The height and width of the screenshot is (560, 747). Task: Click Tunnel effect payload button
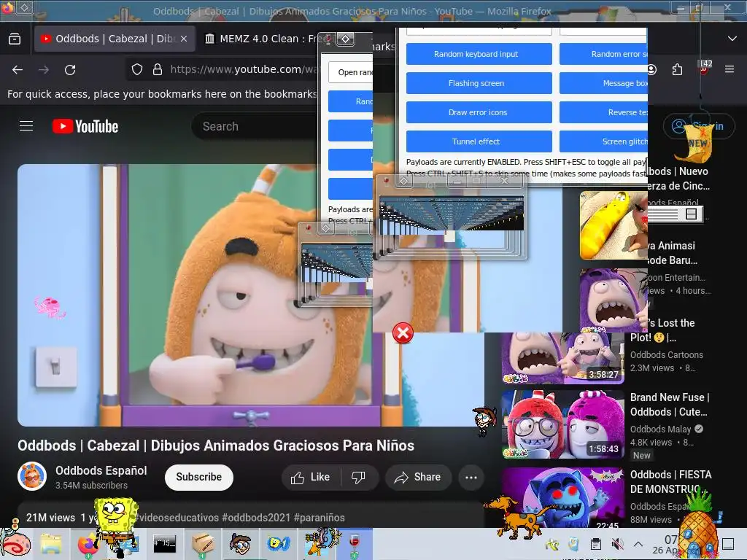point(479,141)
